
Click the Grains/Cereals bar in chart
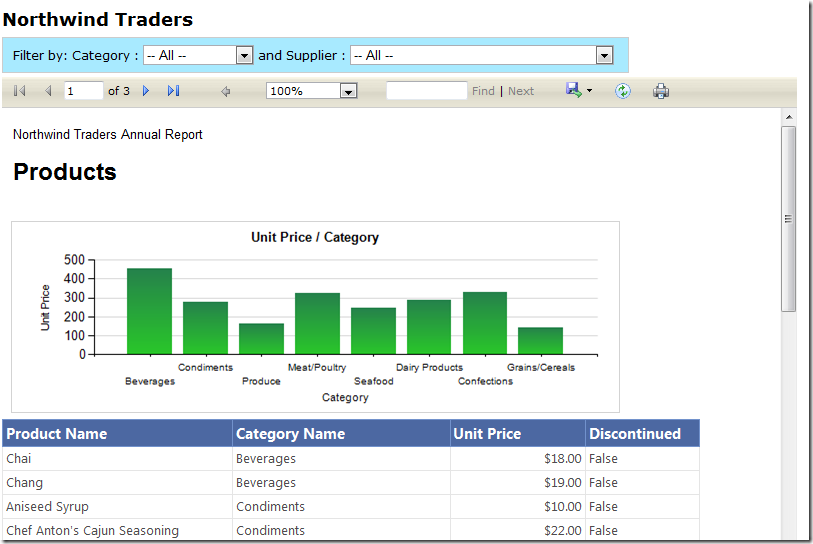click(540, 341)
